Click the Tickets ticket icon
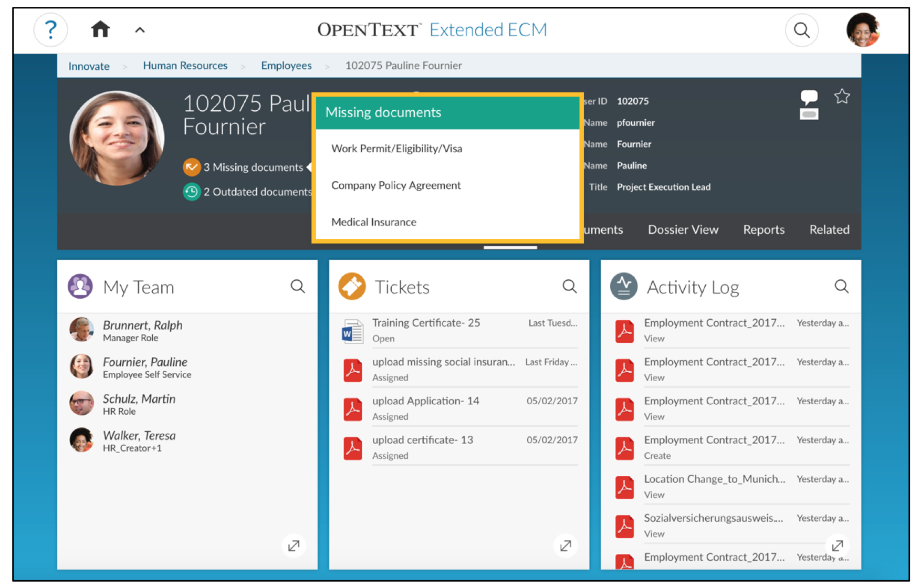This screenshot has width=920, height=588. coord(352,286)
